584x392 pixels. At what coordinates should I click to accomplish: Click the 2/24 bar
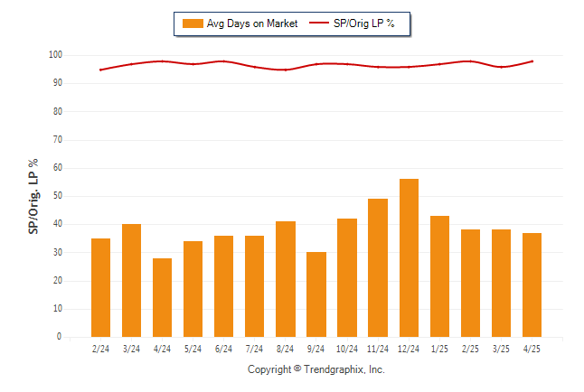[100, 288]
